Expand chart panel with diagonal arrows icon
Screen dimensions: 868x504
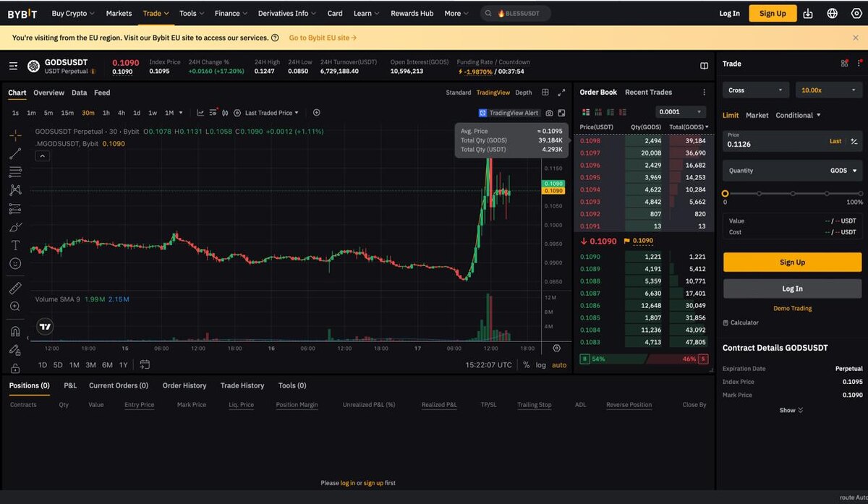pos(561,93)
